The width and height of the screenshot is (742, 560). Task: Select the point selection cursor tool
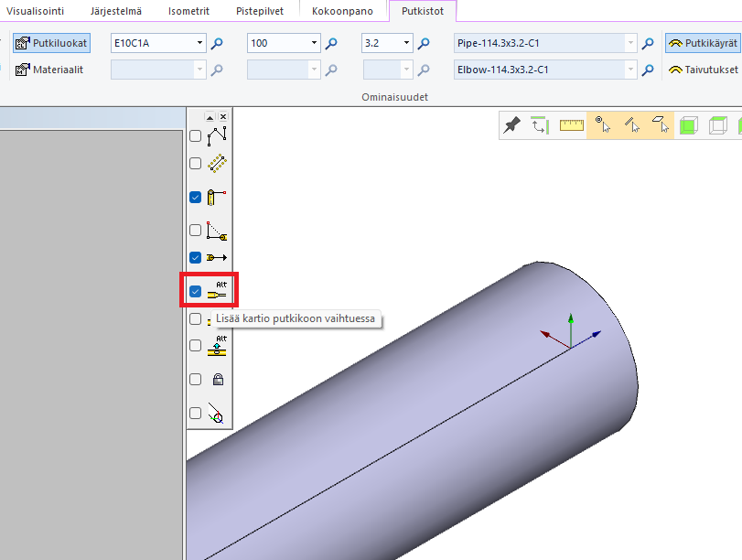[x=602, y=125]
